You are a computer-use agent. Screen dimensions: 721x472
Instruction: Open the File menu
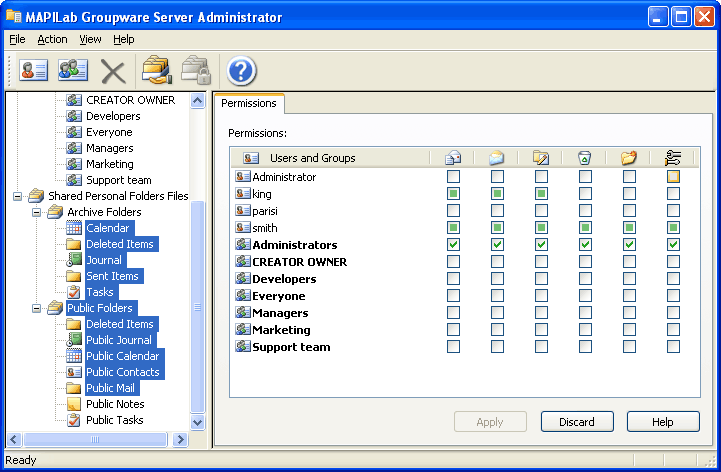coord(17,40)
